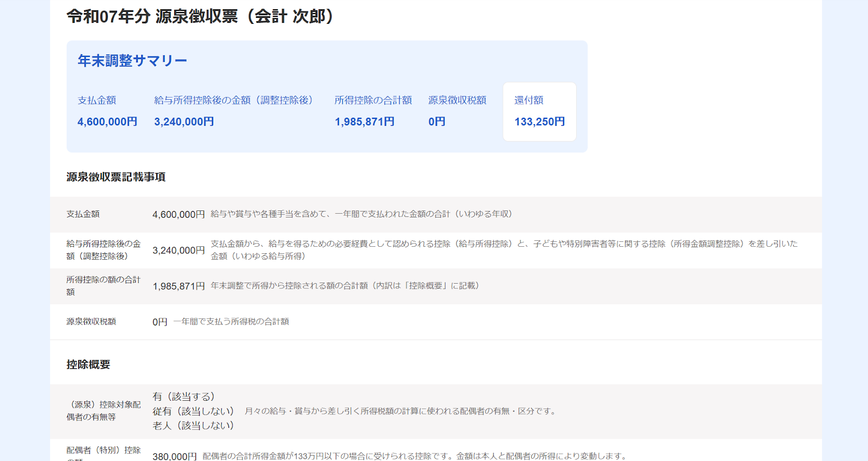Click the summary value 1,985,871円
The height and width of the screenshot is (461, 868).
[x=365, y=121]
